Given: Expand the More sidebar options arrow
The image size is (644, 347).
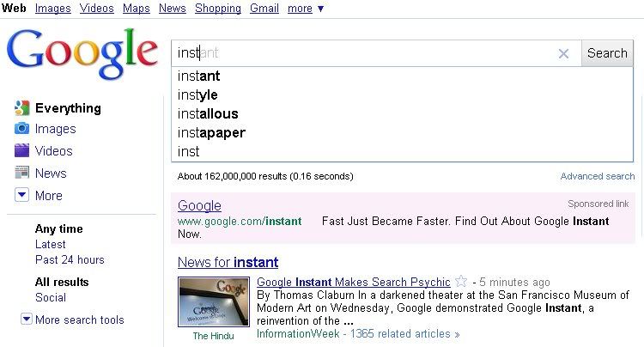Looking at the screenshot, I should pyautogui.click(x=21, y=196).
